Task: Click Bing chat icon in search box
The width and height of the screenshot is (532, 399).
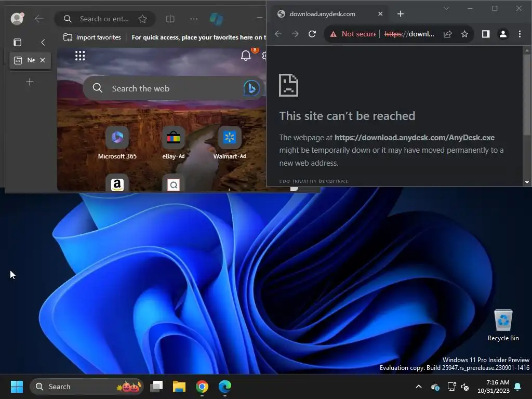Action: point(251,88)
